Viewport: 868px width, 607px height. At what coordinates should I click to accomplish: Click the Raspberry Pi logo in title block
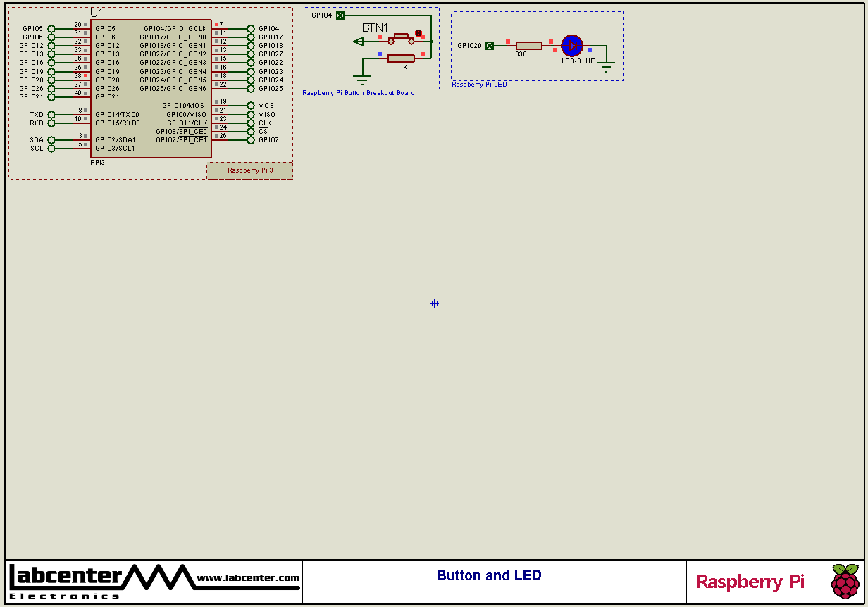[x=845, y=582]
